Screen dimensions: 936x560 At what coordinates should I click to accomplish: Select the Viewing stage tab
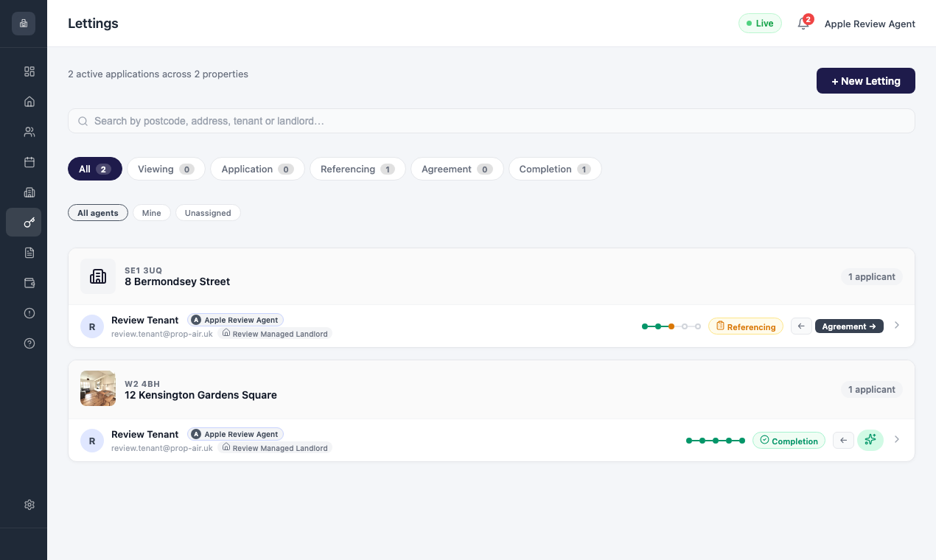[x=166, y=169]
